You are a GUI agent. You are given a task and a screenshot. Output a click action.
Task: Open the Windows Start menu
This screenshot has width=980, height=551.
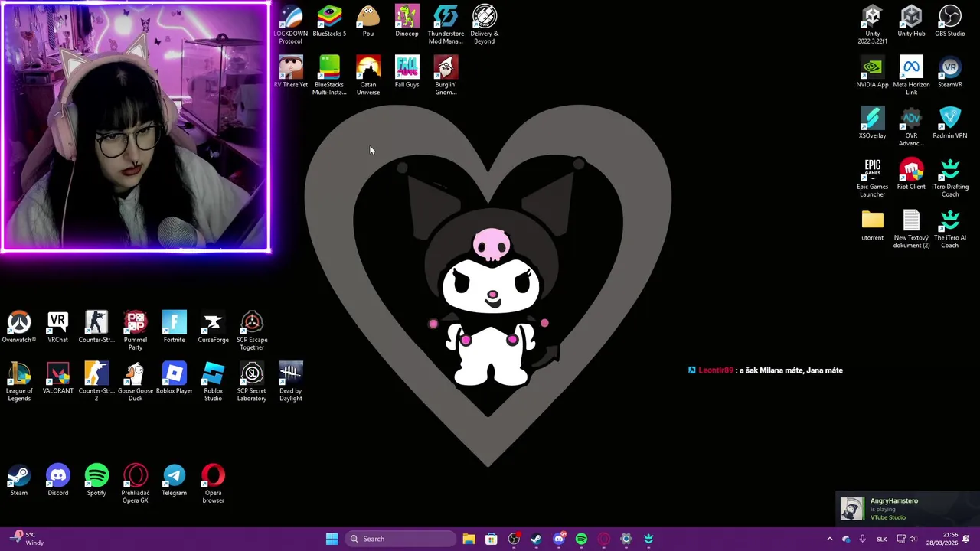coord(332,539)
